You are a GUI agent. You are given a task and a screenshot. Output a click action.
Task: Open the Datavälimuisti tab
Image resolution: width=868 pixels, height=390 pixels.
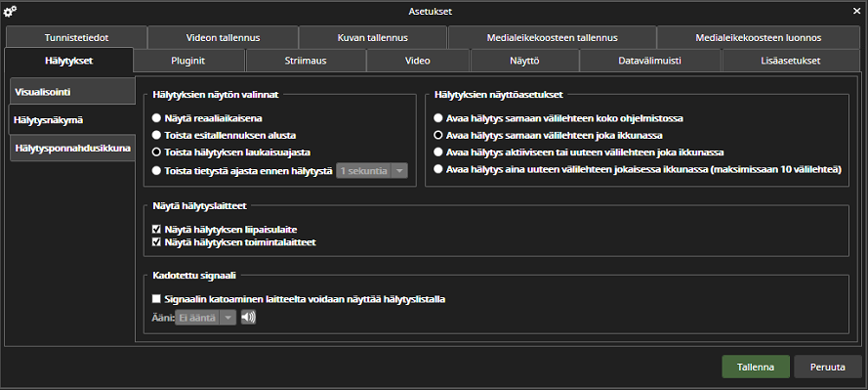[x=650, y=61]
